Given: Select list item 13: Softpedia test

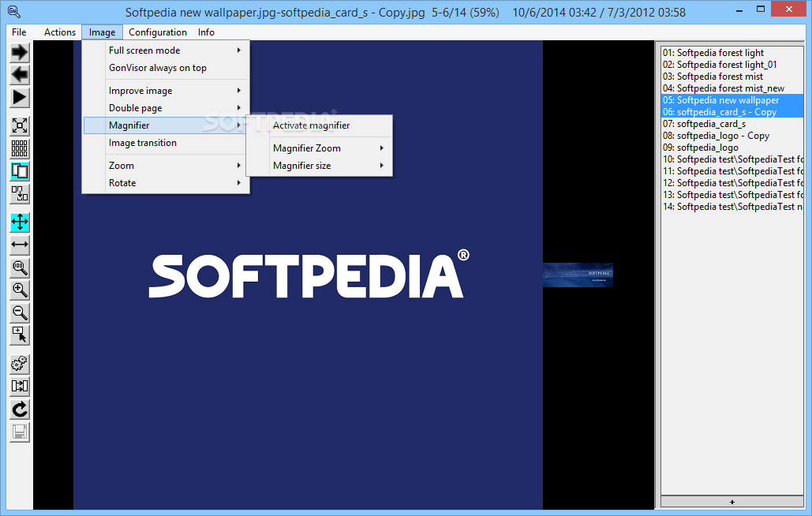Looking at the screenshot, I should (x=732, y=195).
